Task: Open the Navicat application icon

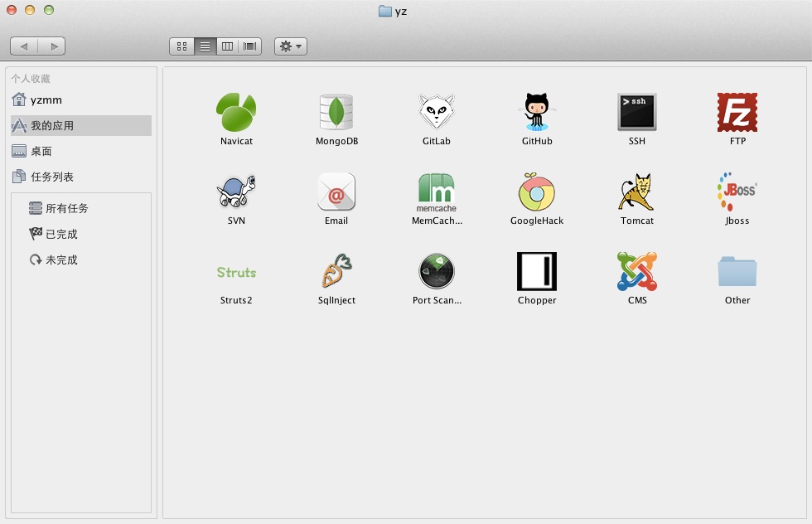Action: [x=236, y=112]
